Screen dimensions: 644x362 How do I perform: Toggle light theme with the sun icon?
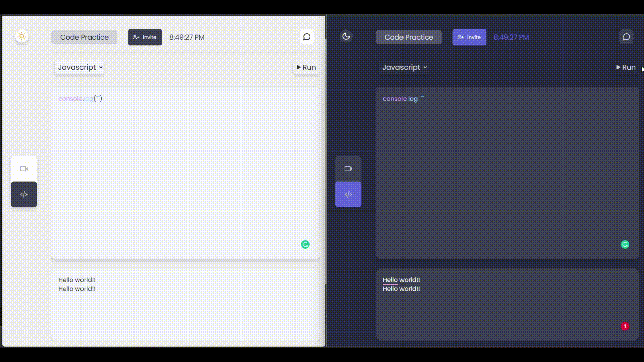(21, 36)
